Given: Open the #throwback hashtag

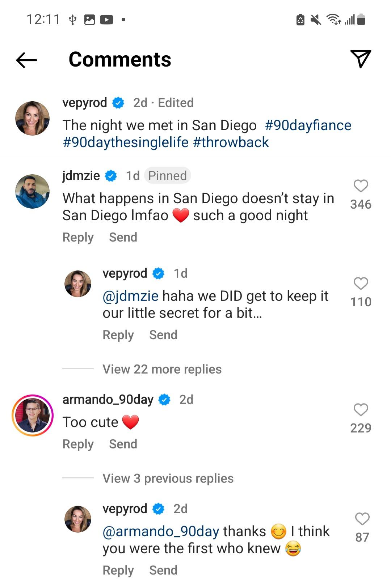Looking at the screenshot, I should (x=231, y=142).
